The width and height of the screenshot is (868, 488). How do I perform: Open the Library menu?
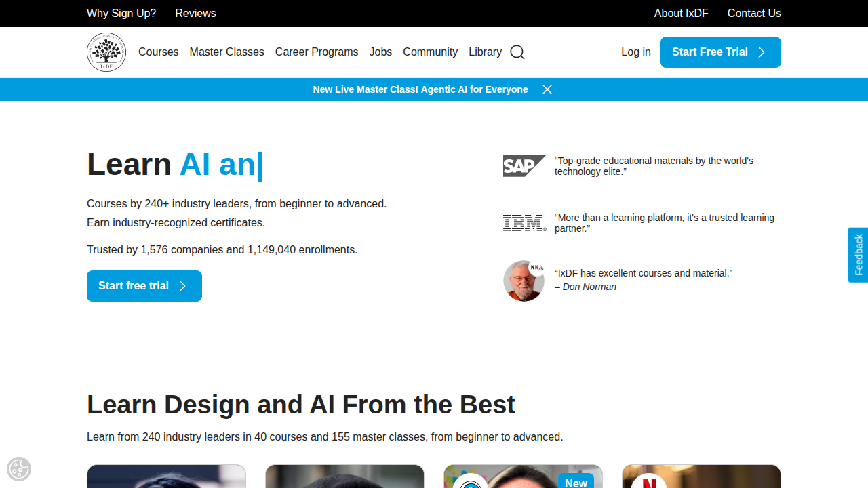coord(486,52)
